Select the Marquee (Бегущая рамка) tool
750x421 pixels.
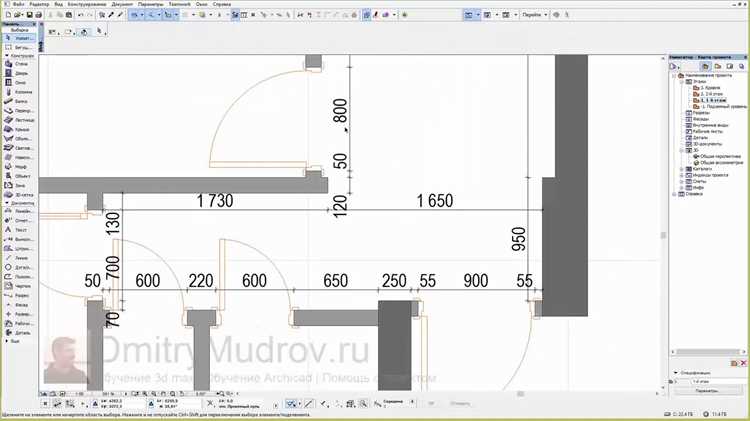point(18,47)
